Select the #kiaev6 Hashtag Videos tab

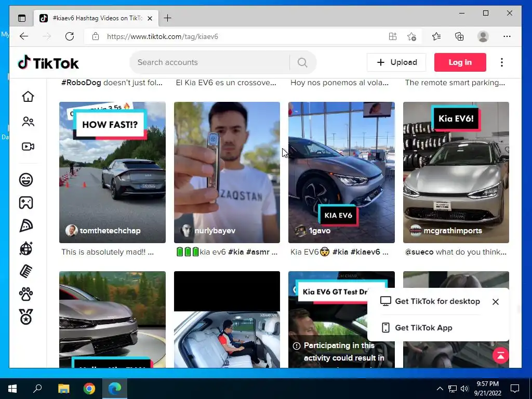pos(96,18)
